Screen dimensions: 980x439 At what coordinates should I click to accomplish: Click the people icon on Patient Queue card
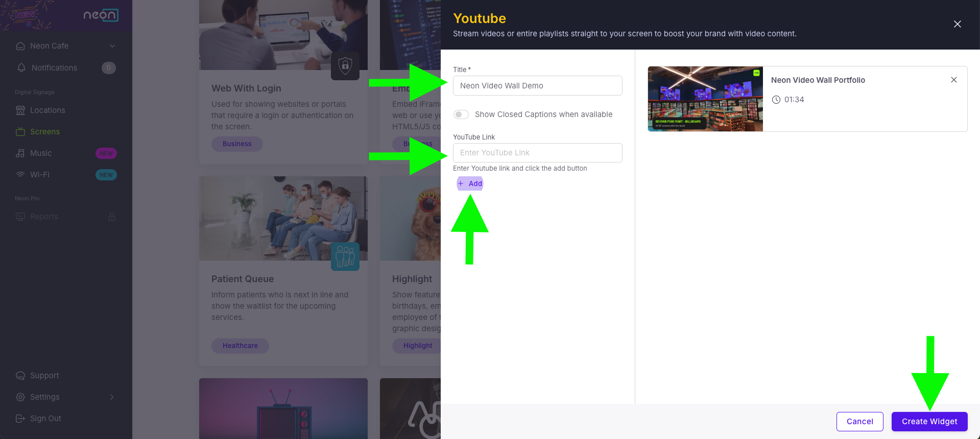(x=345, y=257)
